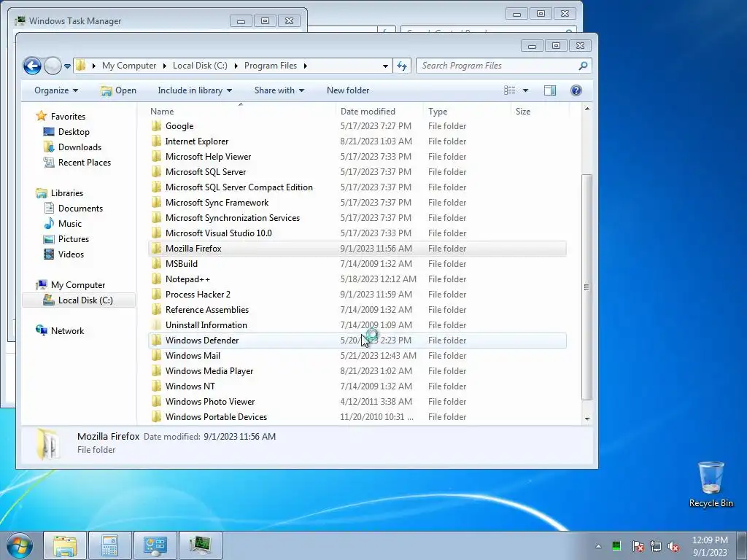Select the Windows Mail folder

[193, 356]
